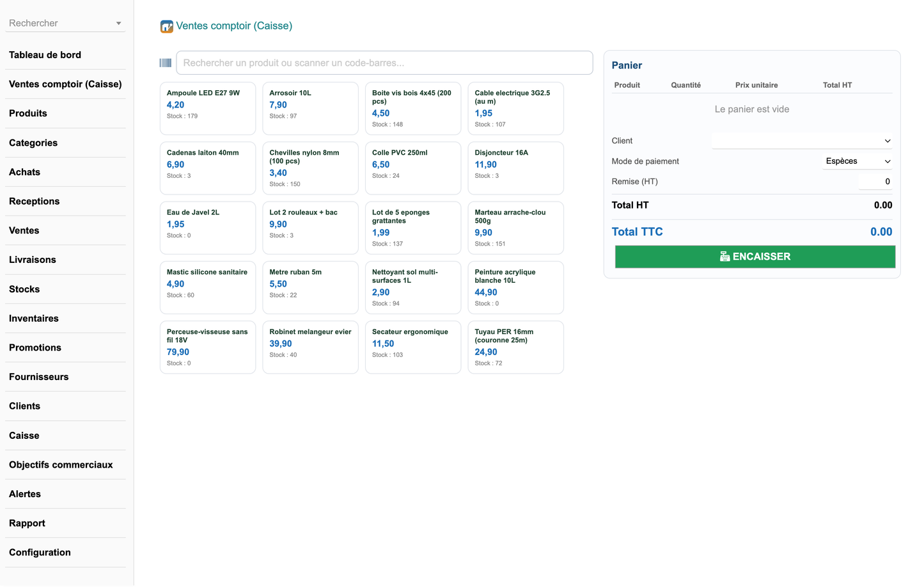Open the Rechercher dropdown in the sidebar
The image size is (924, 588).
[x=65, y=23]
